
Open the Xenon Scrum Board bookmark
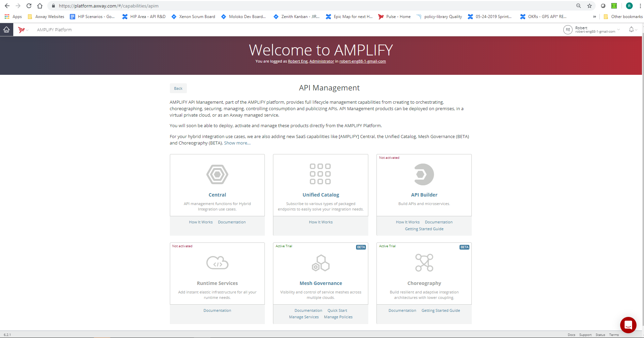[193, 17]
